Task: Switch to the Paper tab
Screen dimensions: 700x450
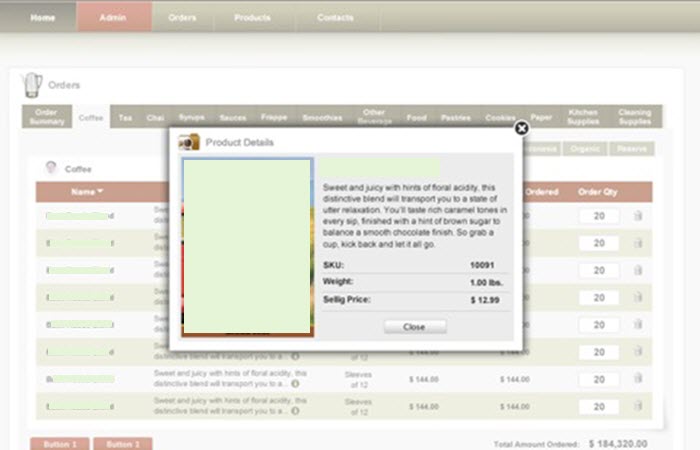Action: point(541,117)
